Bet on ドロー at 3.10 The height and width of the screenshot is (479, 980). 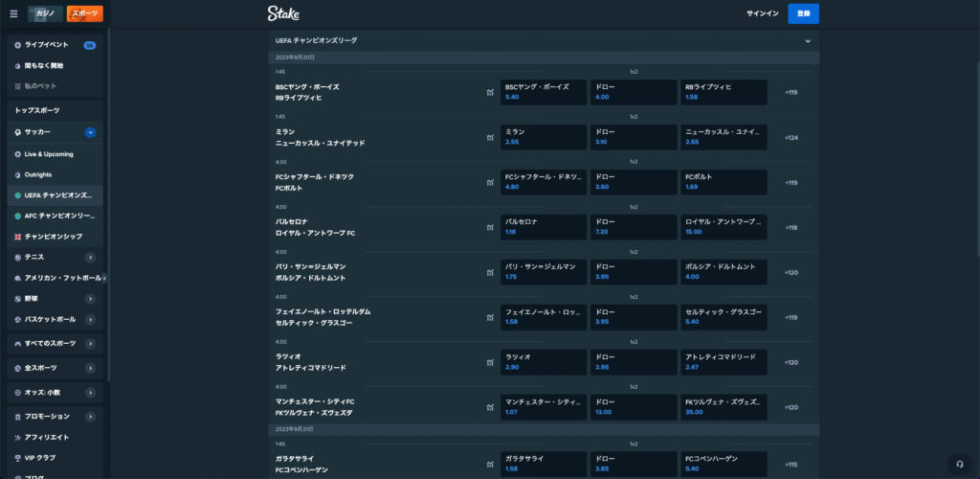click(x=634, y=138)
